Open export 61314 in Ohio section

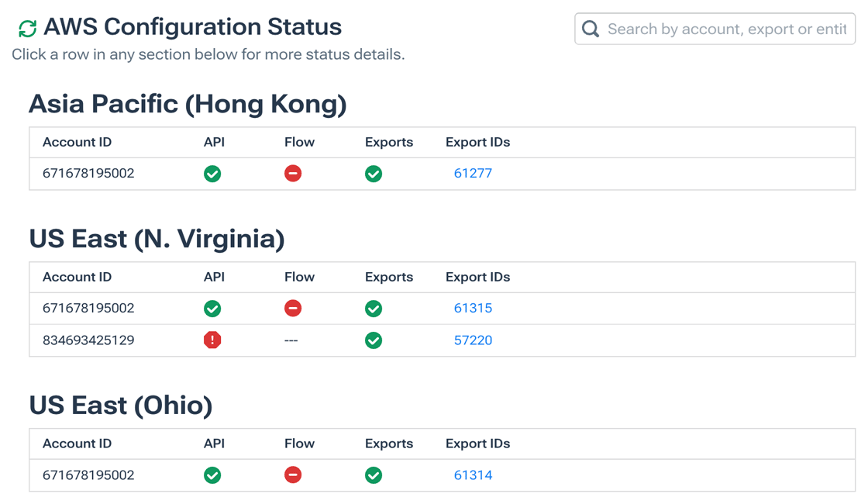click(x=473, y=475)
